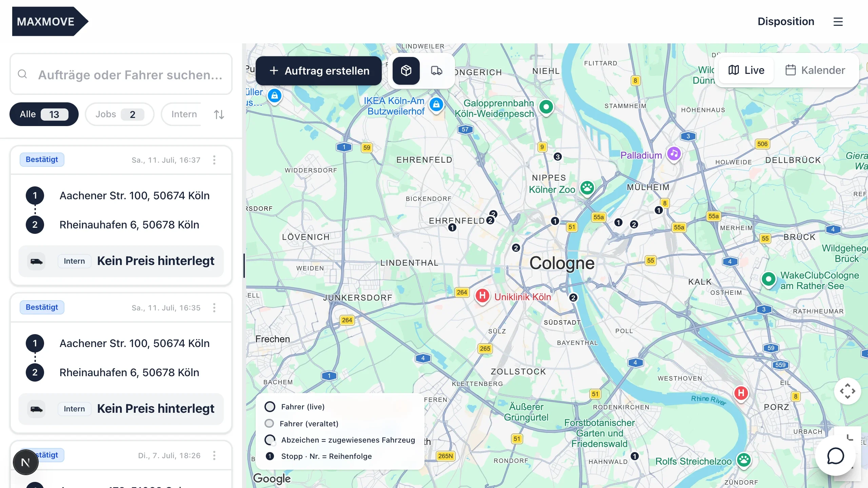
Task: Click the map recenter arrows button
Action: pos(847,391)
